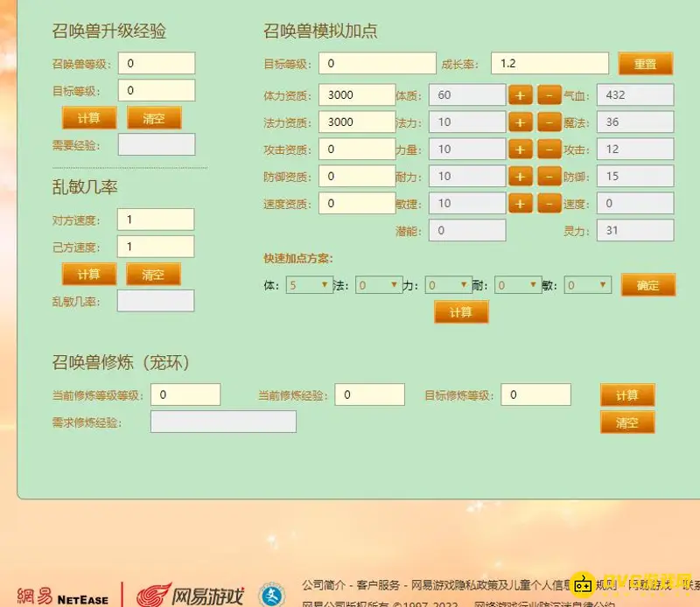This screenshot has width=700, height=607.
Task: Increase 力量 with its plus button
Action: tap(520, 150)
